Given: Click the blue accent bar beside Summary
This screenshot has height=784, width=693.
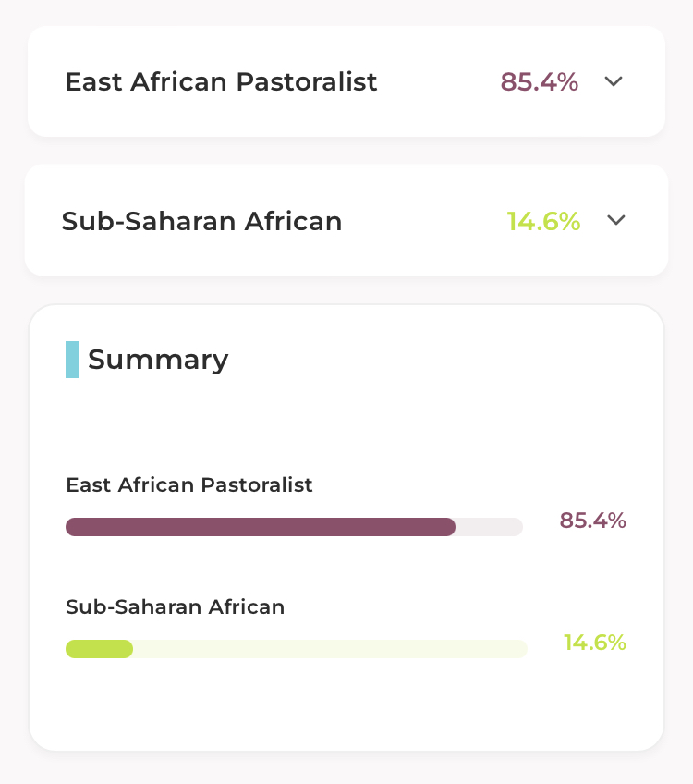Looking at the screenshot, I should coord(72,360).
